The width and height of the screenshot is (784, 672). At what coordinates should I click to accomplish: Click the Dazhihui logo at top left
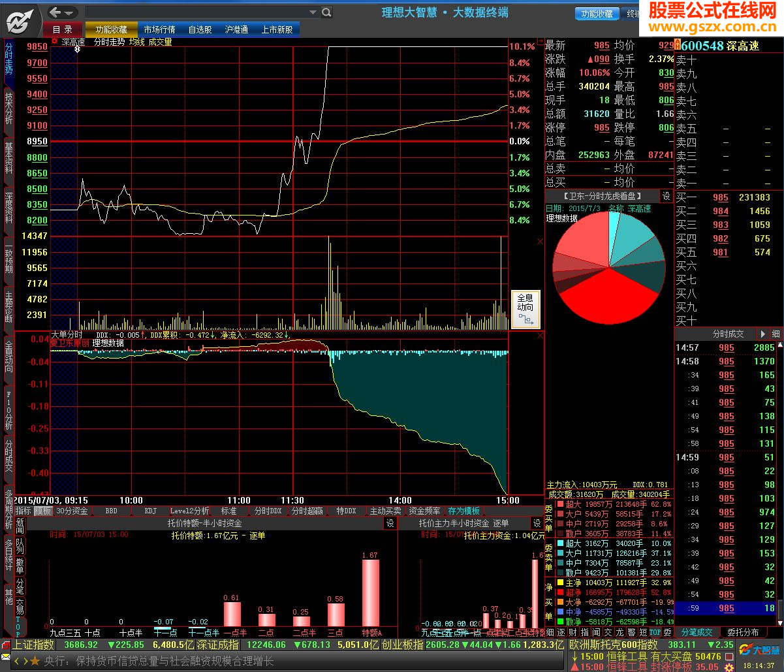pos(21,22)
